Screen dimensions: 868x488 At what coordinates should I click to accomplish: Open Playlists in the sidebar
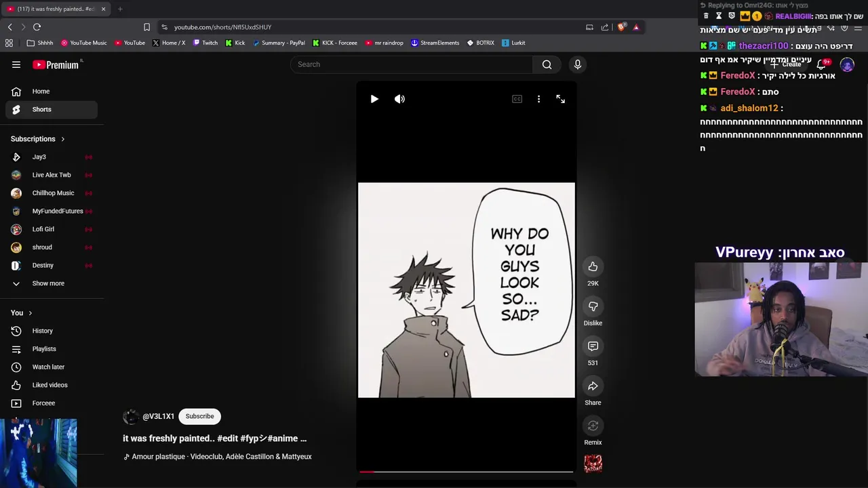coord(52,349)
